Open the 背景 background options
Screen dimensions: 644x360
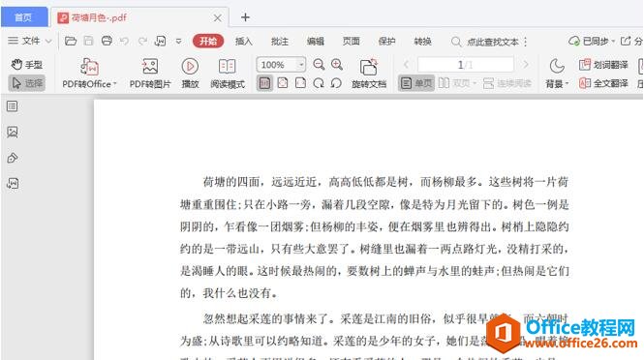click(x=557, y=74)
